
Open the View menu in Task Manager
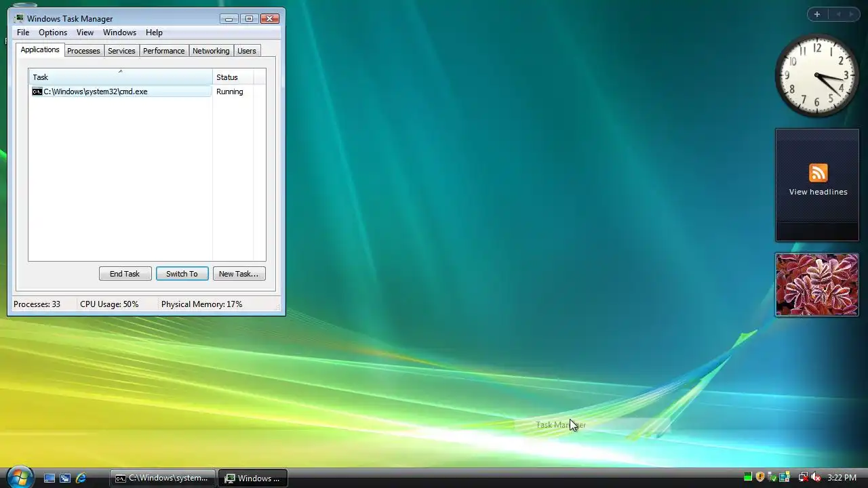pos(85,33)
